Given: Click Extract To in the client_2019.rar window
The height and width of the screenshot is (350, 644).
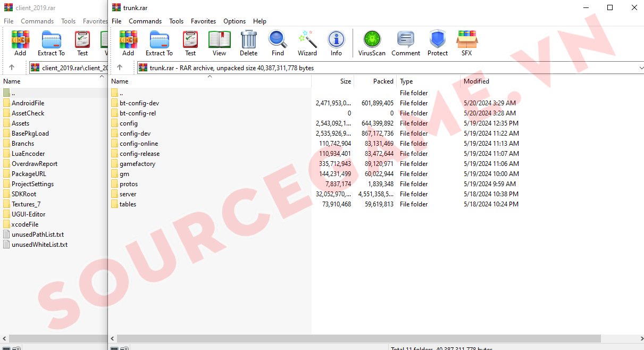Looking at the screenshot, I should (x=51, y=43).
